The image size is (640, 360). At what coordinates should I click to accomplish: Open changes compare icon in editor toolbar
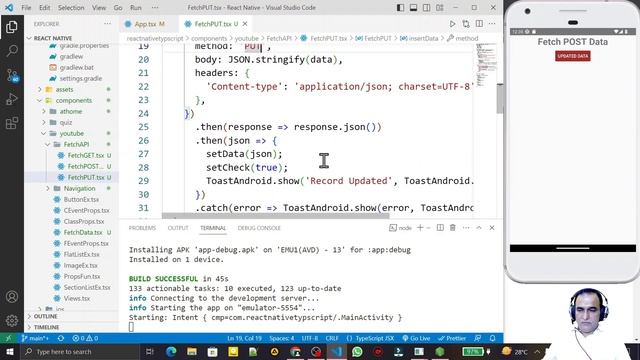466,24
